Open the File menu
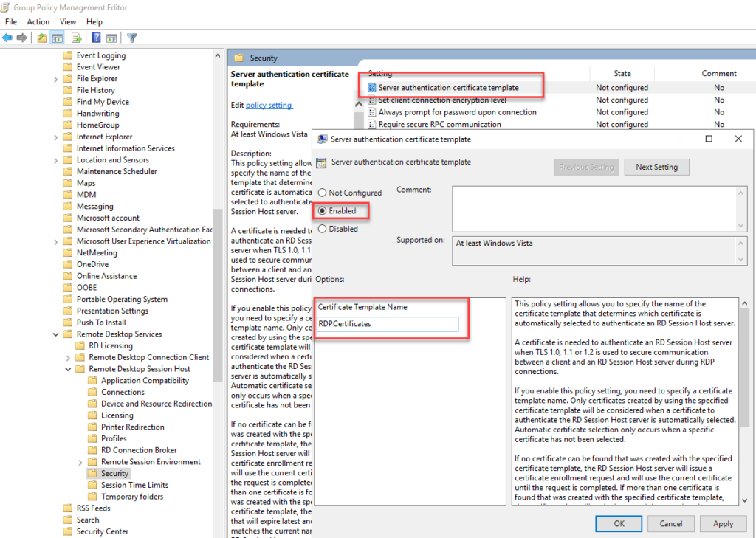756x538 pixels. coord(11,21)
